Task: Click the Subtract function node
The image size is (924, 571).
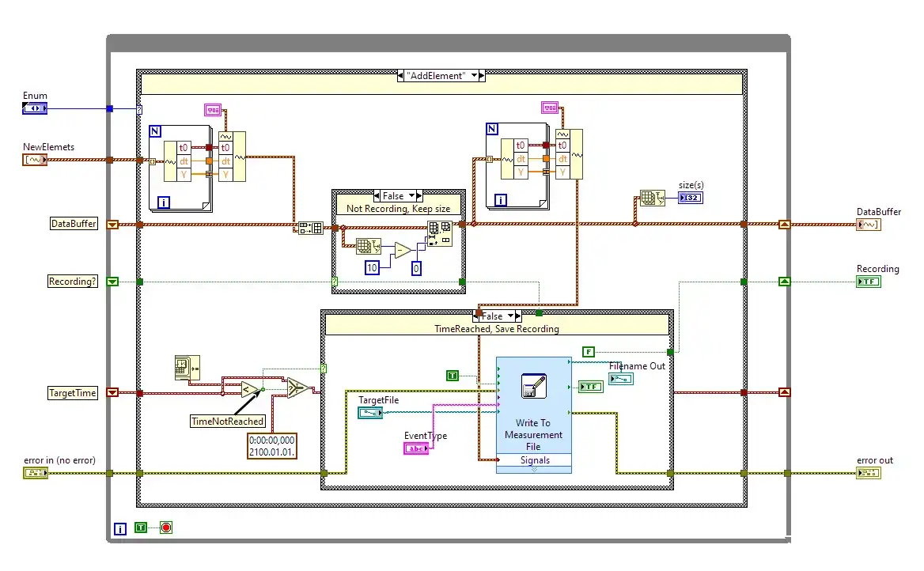Action: coord(403,251)
